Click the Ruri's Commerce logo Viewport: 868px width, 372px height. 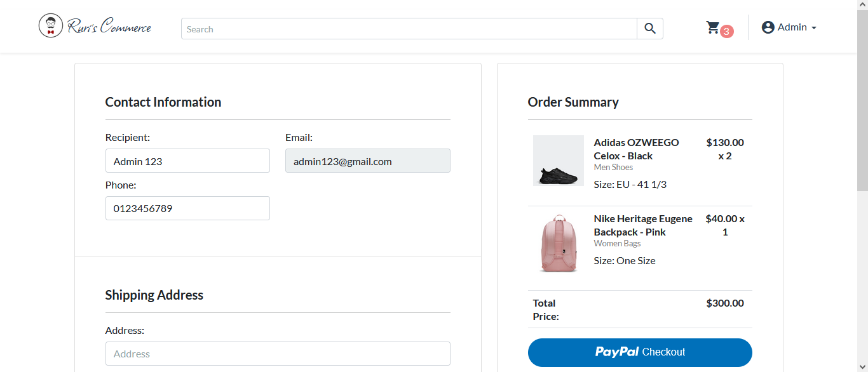tap(94, 26)
